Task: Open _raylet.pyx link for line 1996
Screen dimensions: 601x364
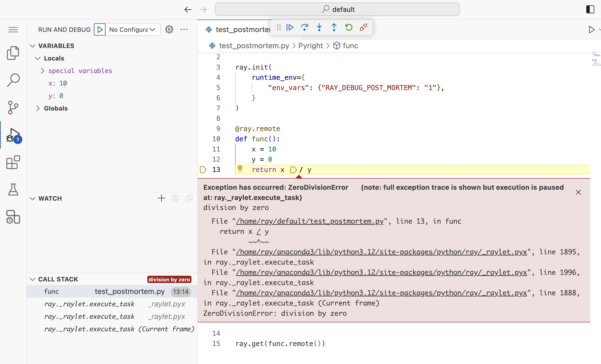Action: [x=381, y=272]
